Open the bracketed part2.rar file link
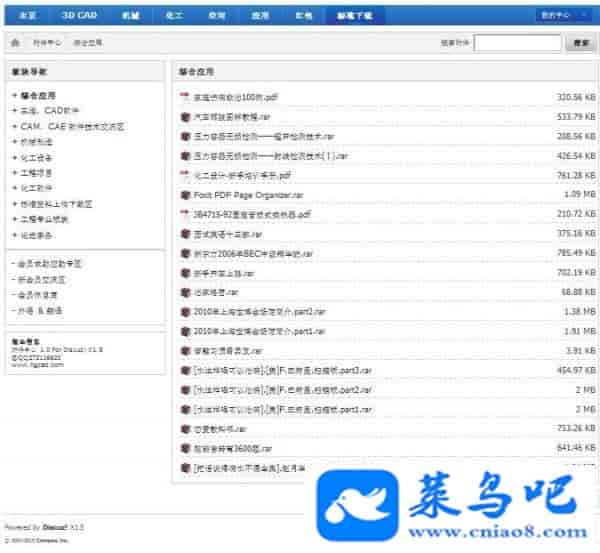 (x=283, y=390)
